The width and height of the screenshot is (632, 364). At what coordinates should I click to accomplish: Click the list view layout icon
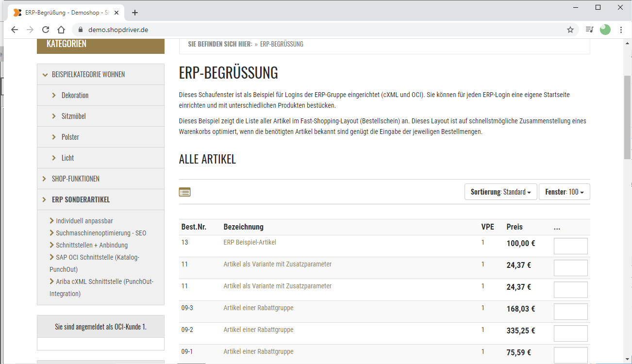[184, 192]
